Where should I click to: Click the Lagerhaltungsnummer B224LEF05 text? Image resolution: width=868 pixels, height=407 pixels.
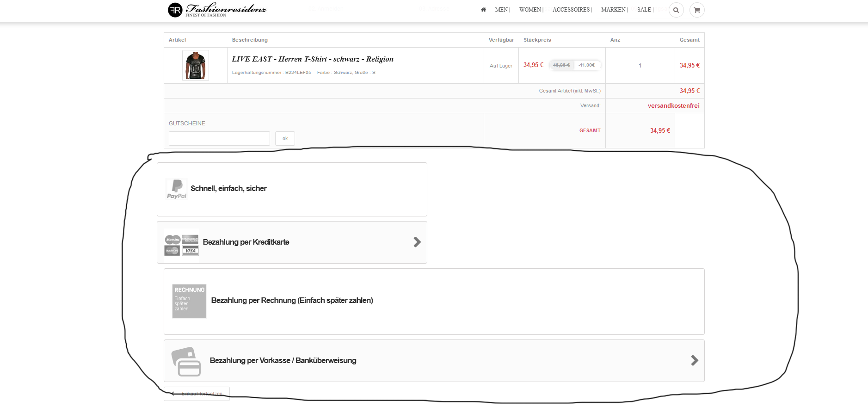point(271,73)
